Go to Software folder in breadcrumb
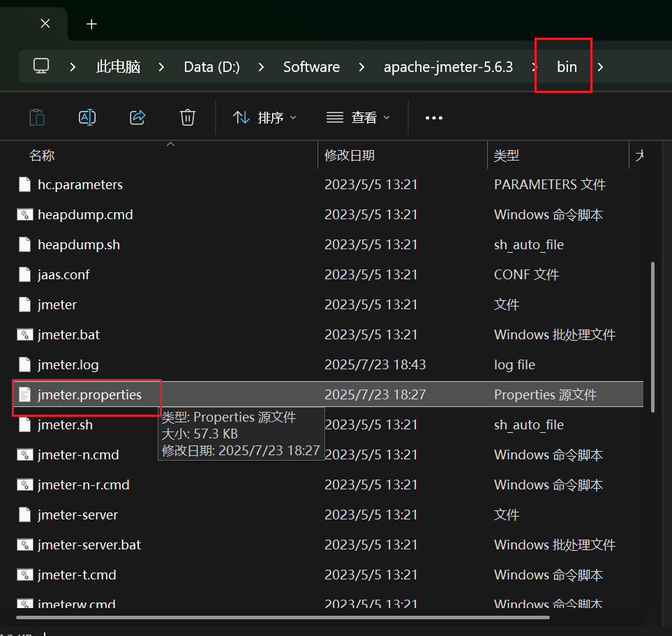 pyautogui.click(x=311, y=67)
